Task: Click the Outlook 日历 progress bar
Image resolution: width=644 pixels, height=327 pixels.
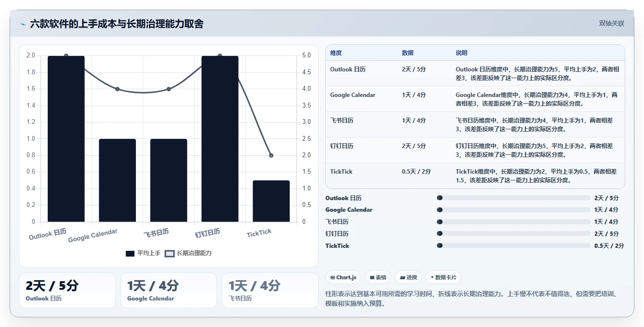Action: (x=513, y=198)
